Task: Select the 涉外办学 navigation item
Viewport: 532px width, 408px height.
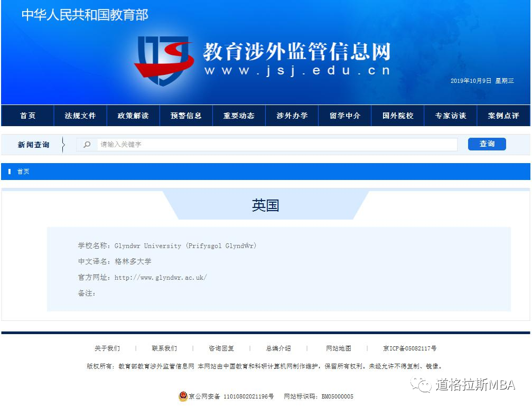Action: click(x=292, y=116)
